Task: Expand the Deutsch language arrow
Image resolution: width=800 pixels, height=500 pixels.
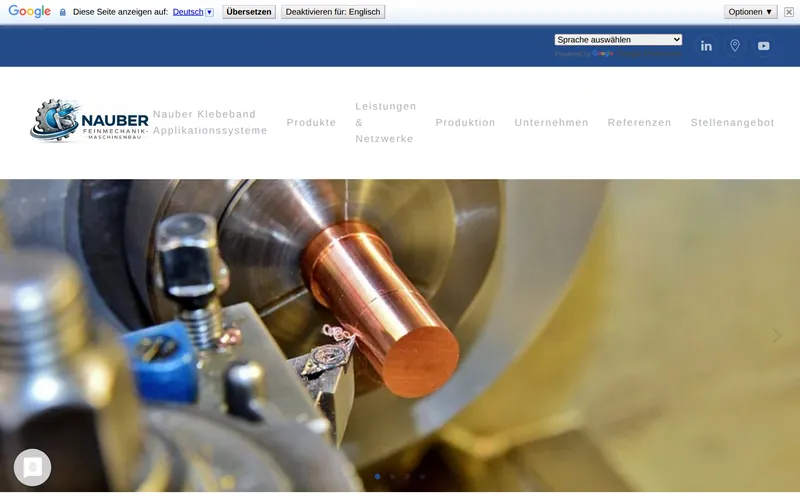Action: tap(209, 12)
